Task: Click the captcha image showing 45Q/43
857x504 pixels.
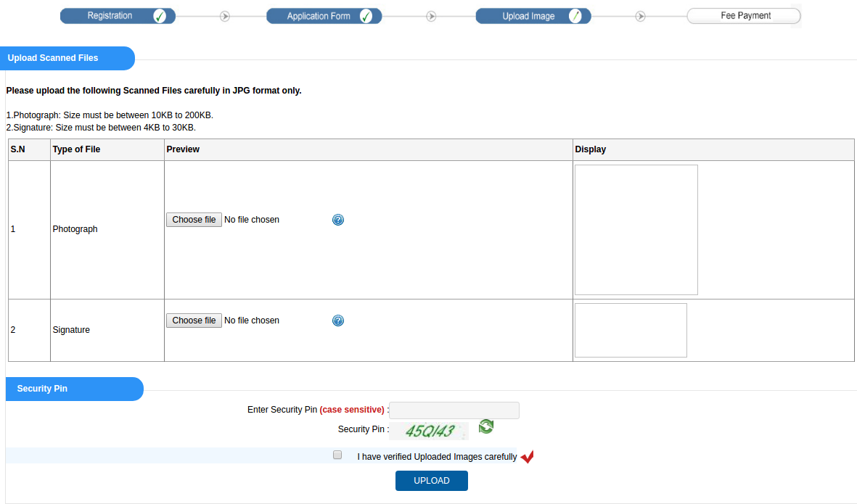Action: (x=429, y=430)
